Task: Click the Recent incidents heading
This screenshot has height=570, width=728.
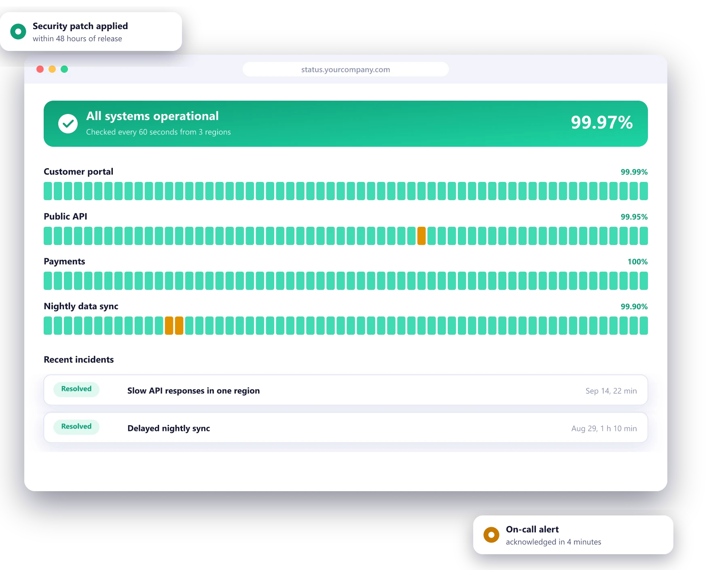Action: (79, 359)
